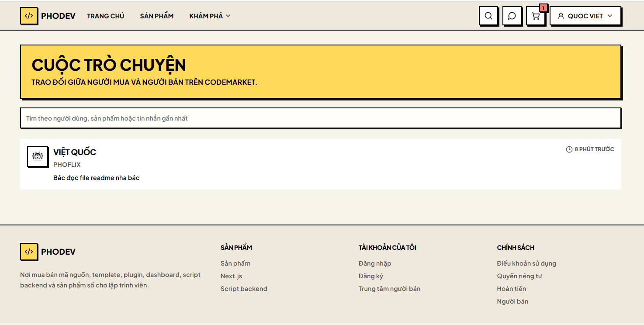Go to Đăng ký footer link
Viewport: 644px width, 325px height.
tap(371, 276)
